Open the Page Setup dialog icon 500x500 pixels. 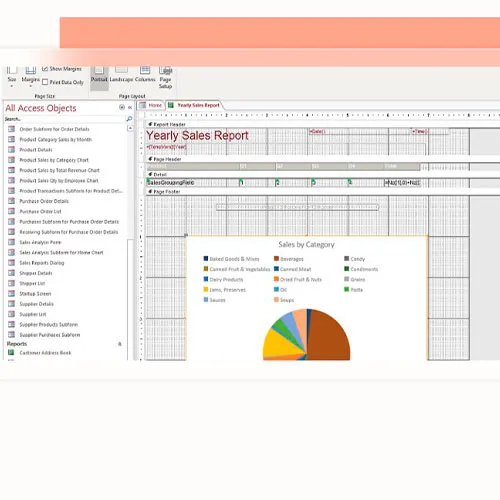[x=166, y=70]
